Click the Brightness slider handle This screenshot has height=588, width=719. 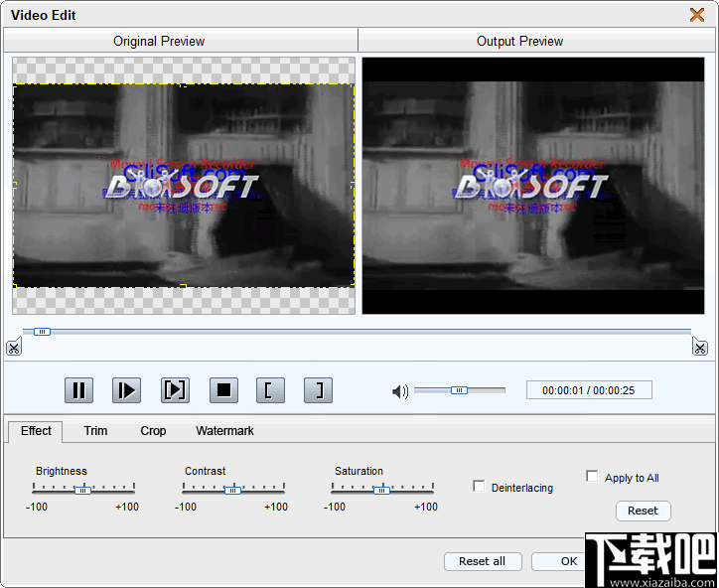[x=83, y=491]
